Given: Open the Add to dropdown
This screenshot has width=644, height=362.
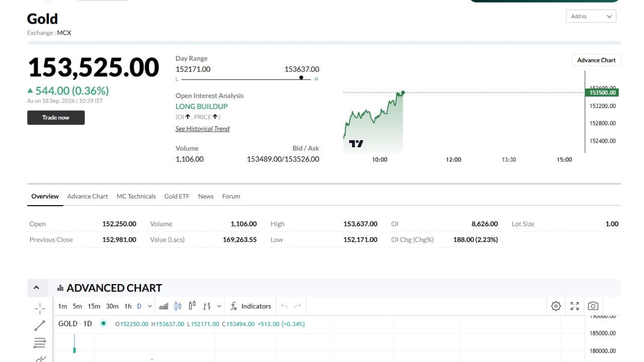Looking at the screenshot, I should coord(591,16).
